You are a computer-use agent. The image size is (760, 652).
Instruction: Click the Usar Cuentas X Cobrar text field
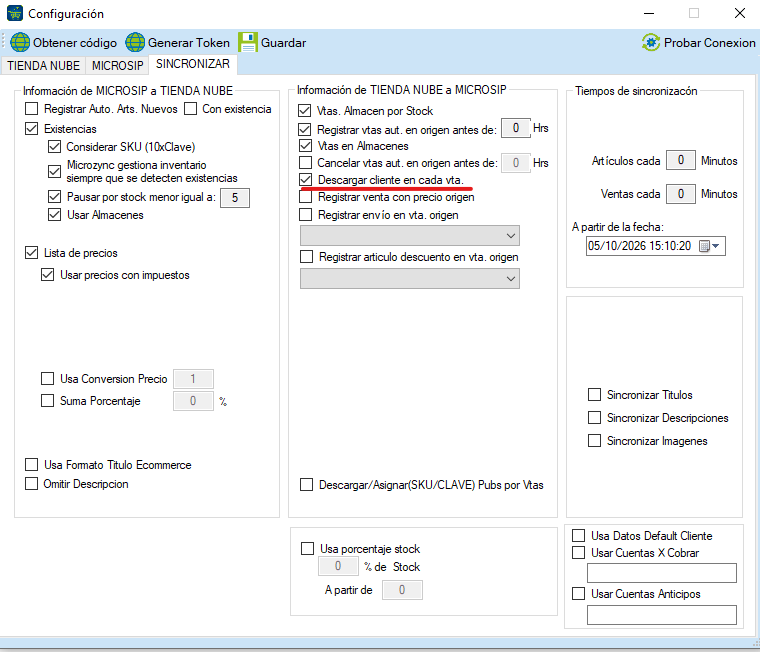(x=662, y=573)
